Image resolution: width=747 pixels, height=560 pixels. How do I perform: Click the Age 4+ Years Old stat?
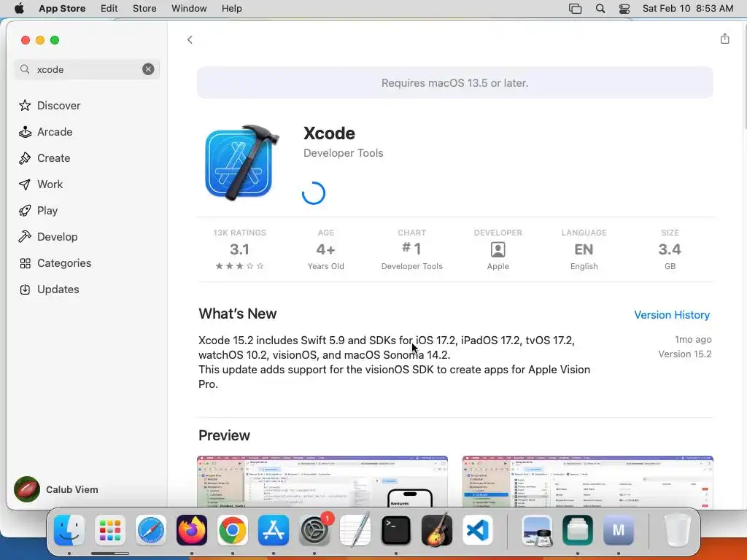[326, 249]
